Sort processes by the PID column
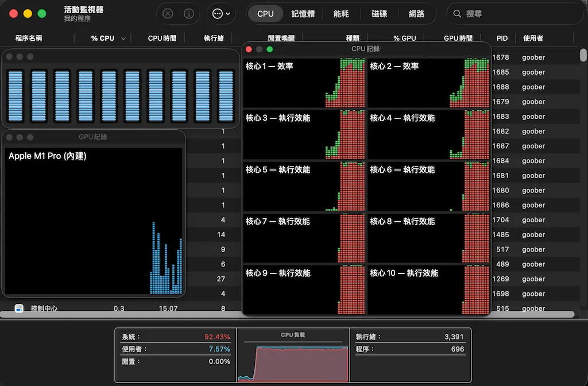 (x=501, y=38)
